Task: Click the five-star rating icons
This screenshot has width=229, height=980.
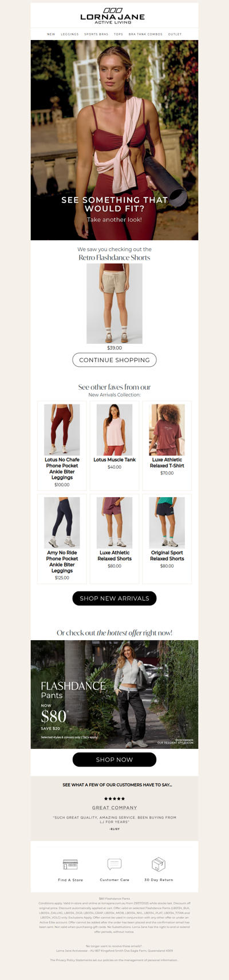Action: pos(114,799)
